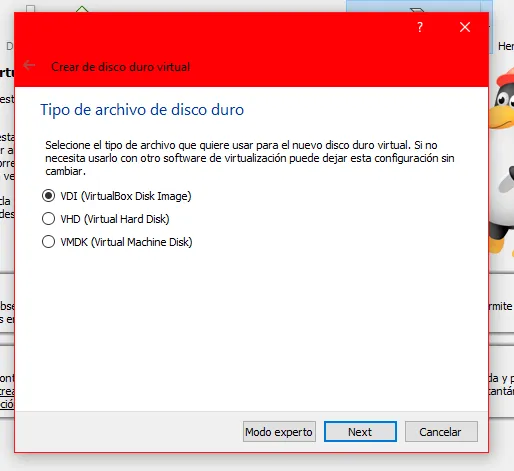Image resolution: width=514 pixels, height=471 pixels.
Task: Click Cancelar to abort wizard
Action: click(x=441, y=432)
